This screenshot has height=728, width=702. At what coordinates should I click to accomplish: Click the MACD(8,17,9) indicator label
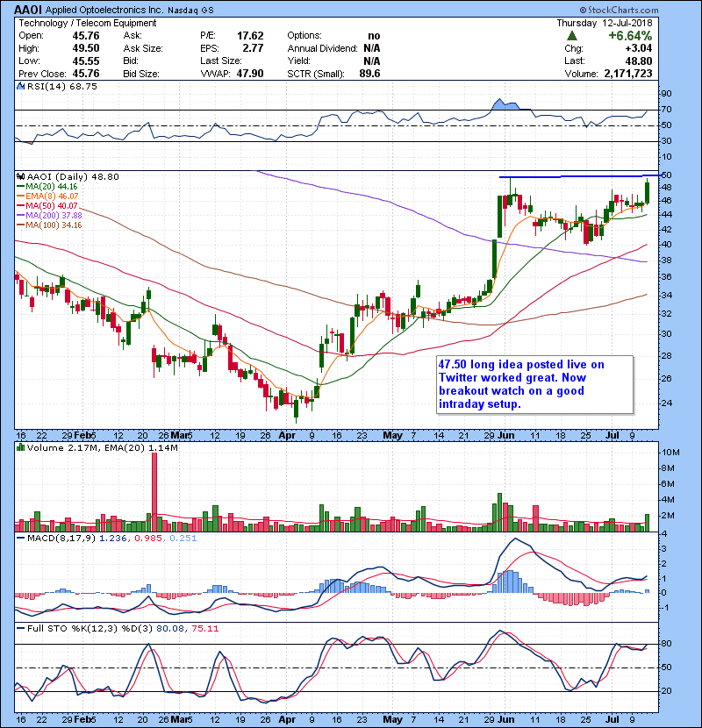(61, 539)
